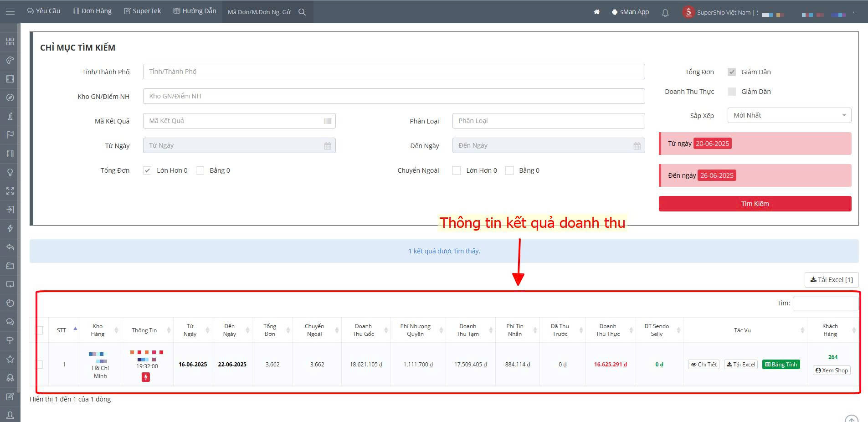The height and width of the screenshot is (422, 868).
Task: Select the signpost icon in the sidebar
Action: pyautogui.click(x=10, y=340)
